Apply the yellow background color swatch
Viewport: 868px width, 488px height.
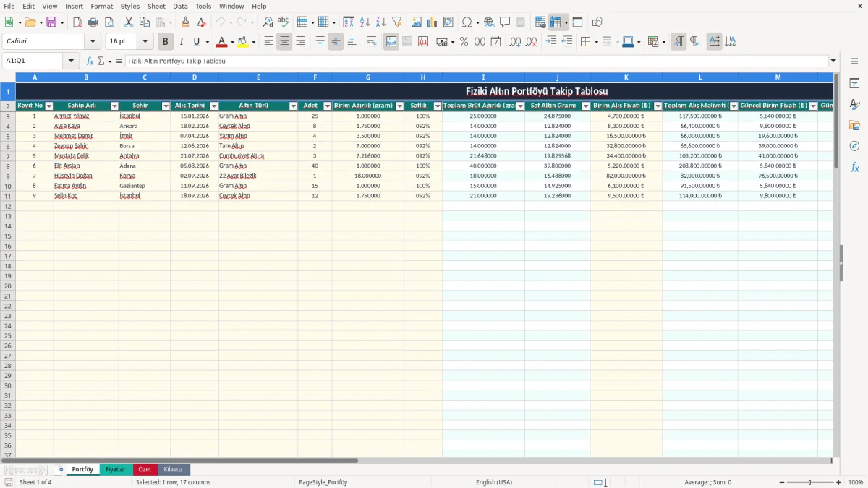coord(243,42)
